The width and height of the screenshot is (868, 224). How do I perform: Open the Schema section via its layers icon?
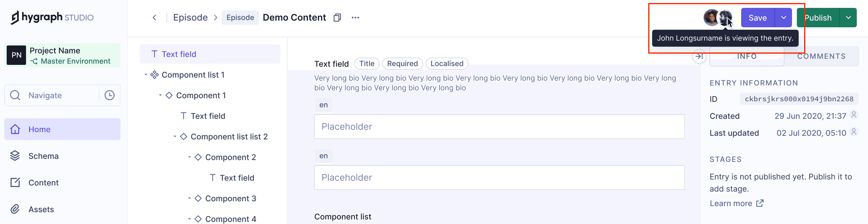15,155
